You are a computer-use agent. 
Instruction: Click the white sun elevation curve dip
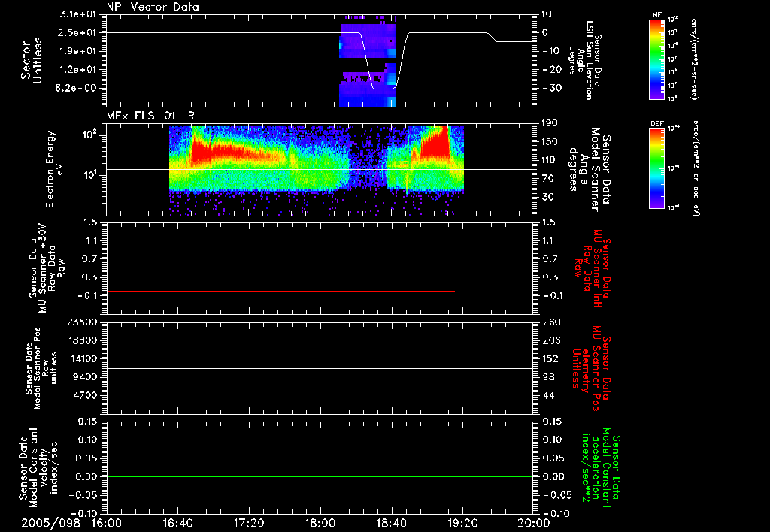coord(384,89)
